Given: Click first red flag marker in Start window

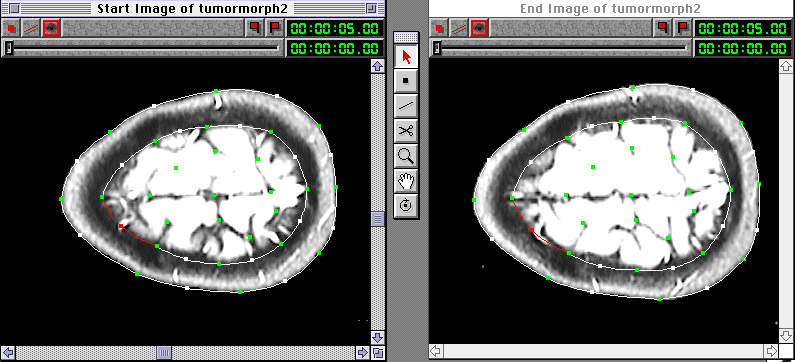Looking at the screenshot, I should point(255,28).
